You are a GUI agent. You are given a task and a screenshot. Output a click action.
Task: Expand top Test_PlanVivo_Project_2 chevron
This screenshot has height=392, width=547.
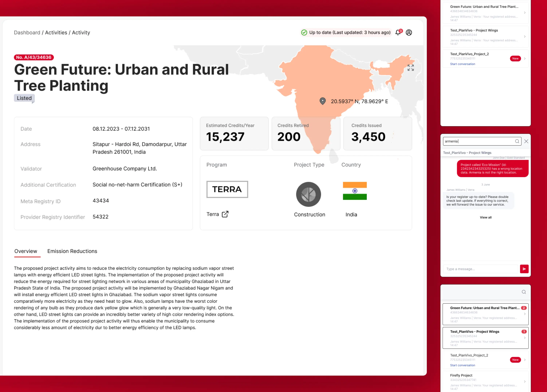(x=525, y=59)
